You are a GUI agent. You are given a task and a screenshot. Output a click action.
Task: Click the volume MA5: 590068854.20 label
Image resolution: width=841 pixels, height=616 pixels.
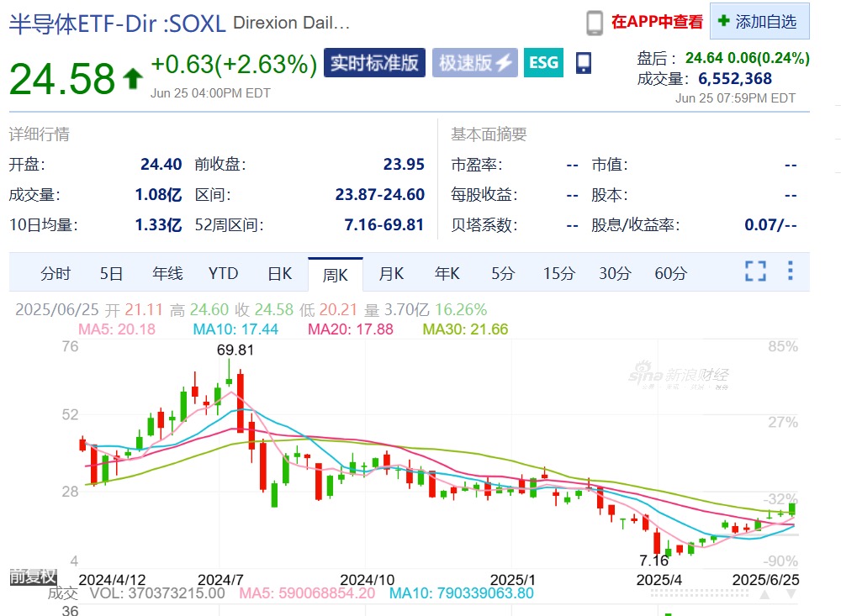click(307, 593)
